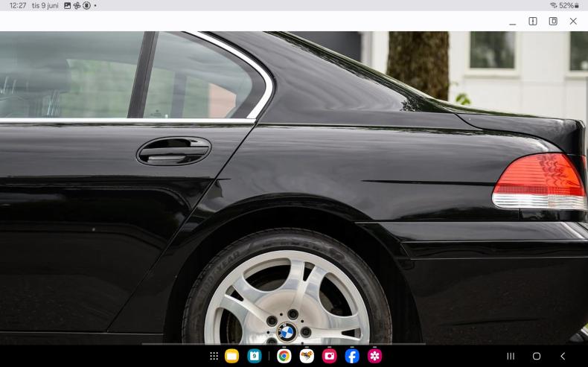Tap the picture notification icon in status bar
This screenshot has height=367, width=588.
click(68, 6)
